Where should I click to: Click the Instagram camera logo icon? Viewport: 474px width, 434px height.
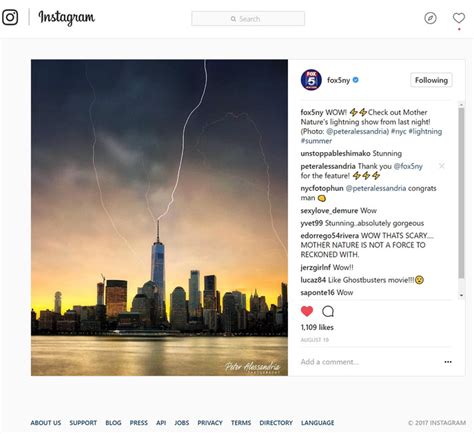pyautogui.click(x=10, y=17)
